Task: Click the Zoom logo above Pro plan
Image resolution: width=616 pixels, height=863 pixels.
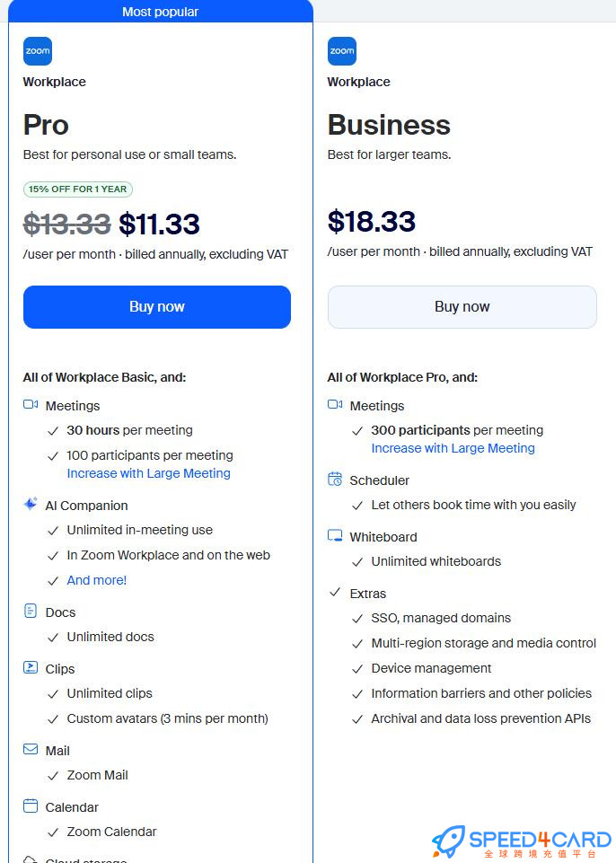Action: (x=38, y=51)
